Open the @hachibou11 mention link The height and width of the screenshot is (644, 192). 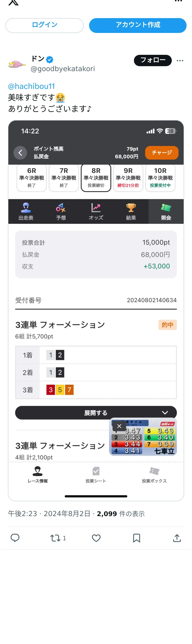tap(31, 86)
